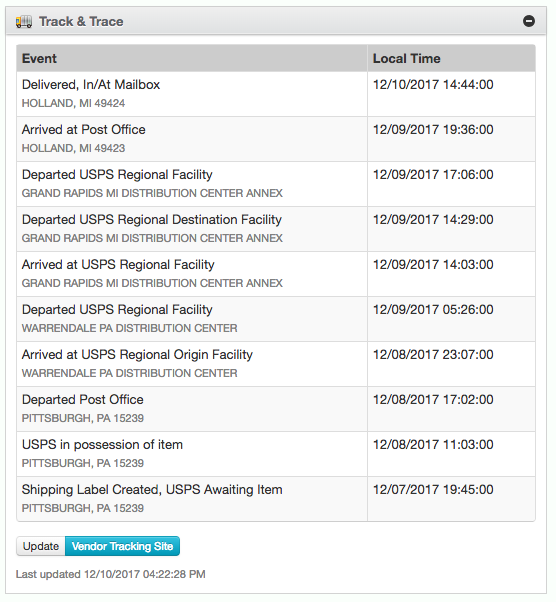556x602 pixels.
Task: Click the delivery truck icon in header
Action: click(24, 22)
